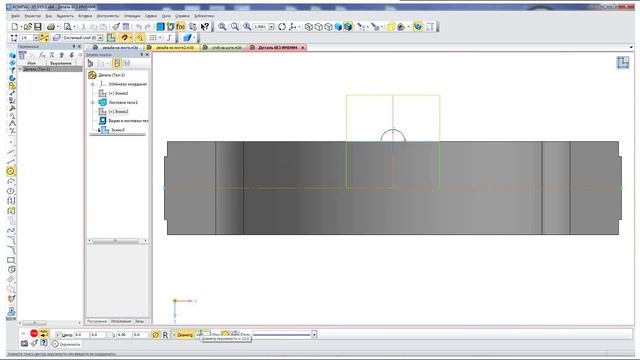Save the document with the diskette icon
This screenshot has width=640, height=360.
(38, 27)
